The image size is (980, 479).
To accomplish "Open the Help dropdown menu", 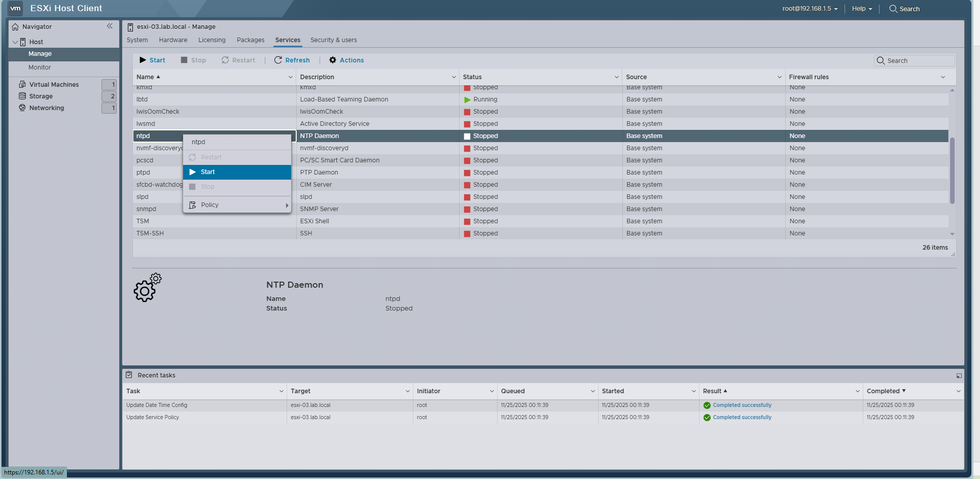I will (x=862, y=9).
